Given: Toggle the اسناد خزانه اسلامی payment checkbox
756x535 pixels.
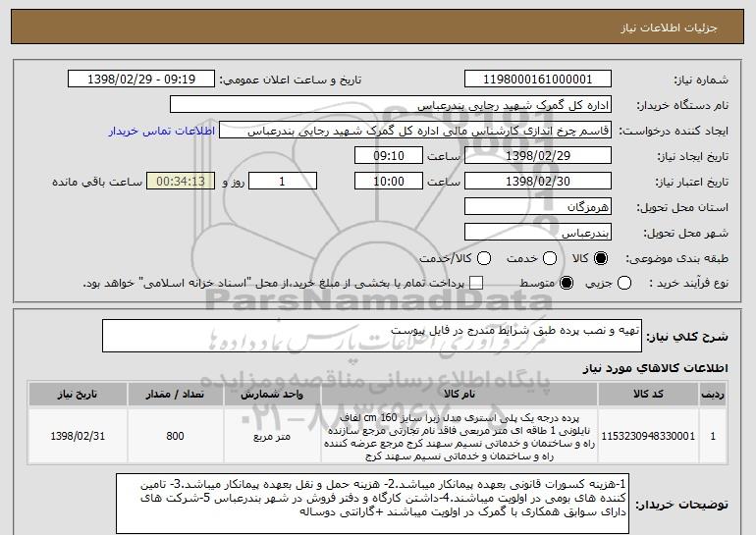Looking at the screenshot, I should click(476, 284).
